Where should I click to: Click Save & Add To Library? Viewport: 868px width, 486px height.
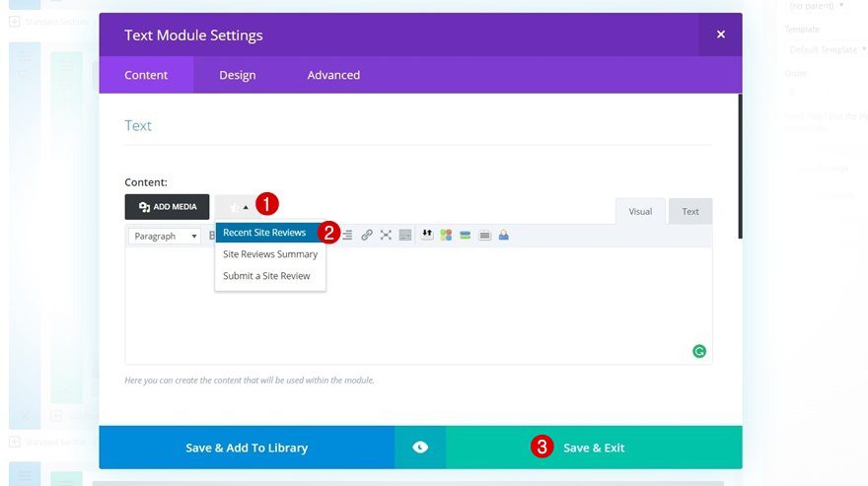[x=247, y=448]
